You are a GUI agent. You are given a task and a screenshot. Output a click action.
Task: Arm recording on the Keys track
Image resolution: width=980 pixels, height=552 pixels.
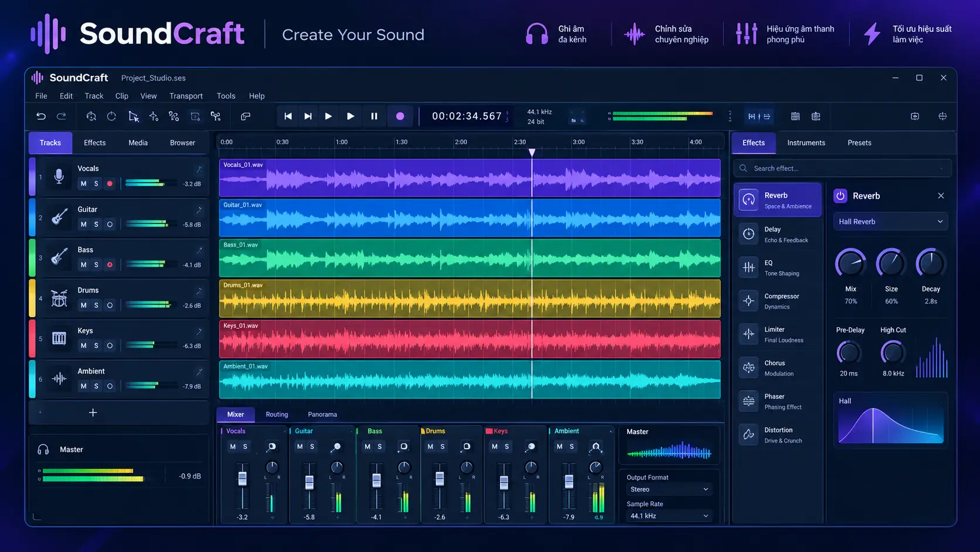pos(110,346)
